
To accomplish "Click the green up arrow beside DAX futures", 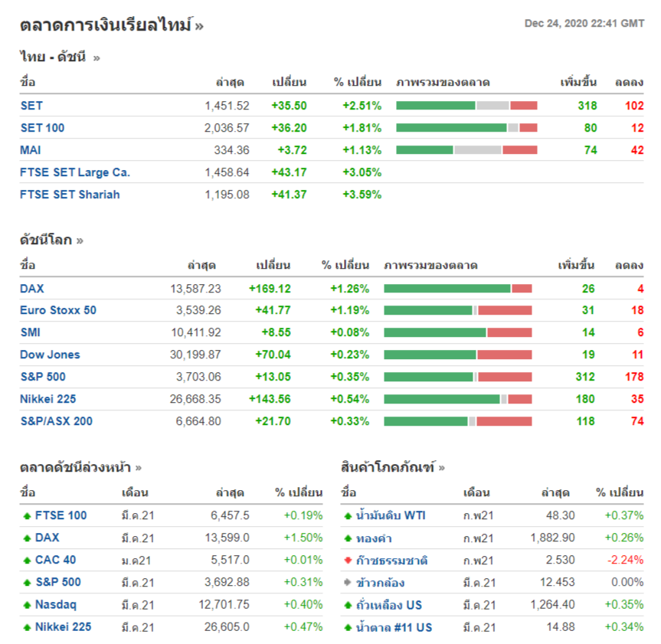I will (x=27, y=538).
